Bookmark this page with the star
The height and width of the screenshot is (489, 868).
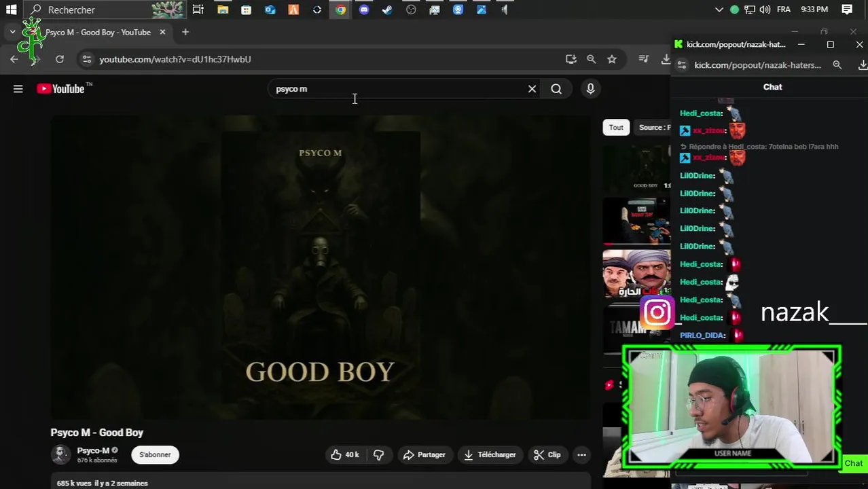point(612,59)
